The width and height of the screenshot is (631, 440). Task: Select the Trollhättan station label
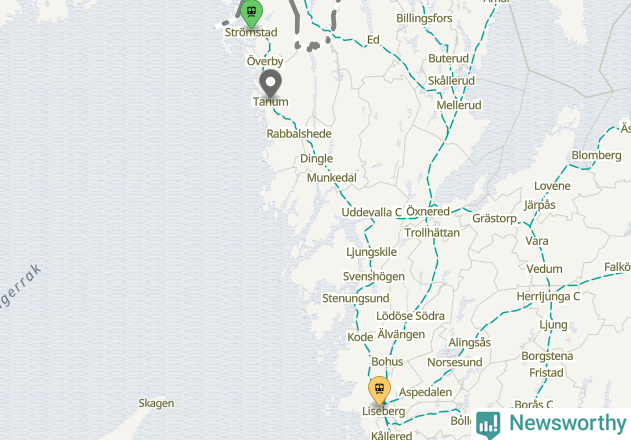(x=432, y=233)
